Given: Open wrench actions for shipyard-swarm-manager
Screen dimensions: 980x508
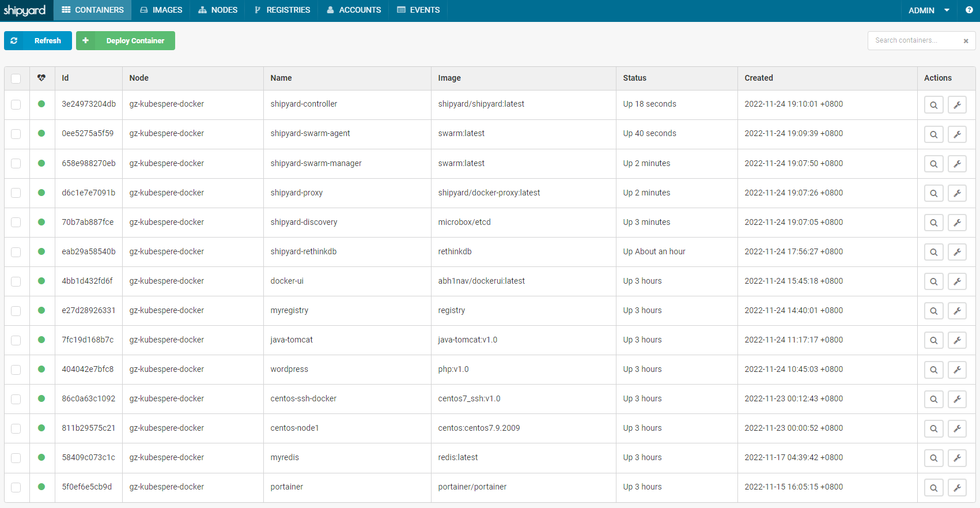Looking at the screenshot, I should point(957,164).
